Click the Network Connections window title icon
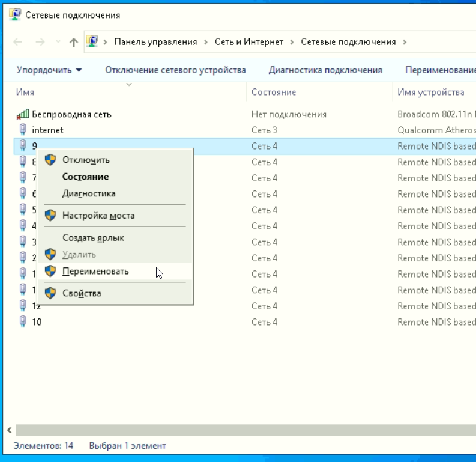The height and width of the screenshot is (462, 476). 14,15
